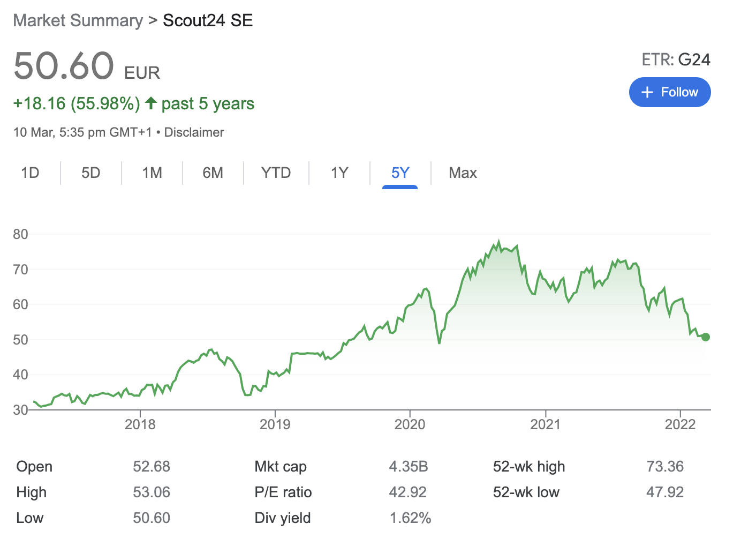Click the ETR: G24 ticker label
Screen dimensions: 756x538
tap(676, 59)
